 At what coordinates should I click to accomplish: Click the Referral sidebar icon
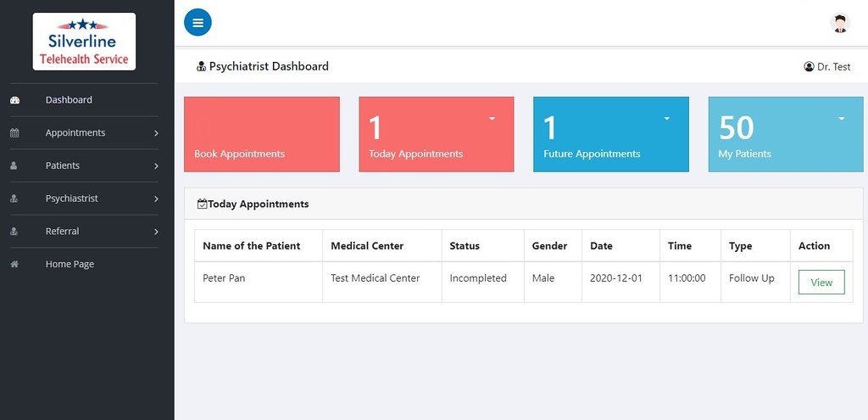click(14, 232)
